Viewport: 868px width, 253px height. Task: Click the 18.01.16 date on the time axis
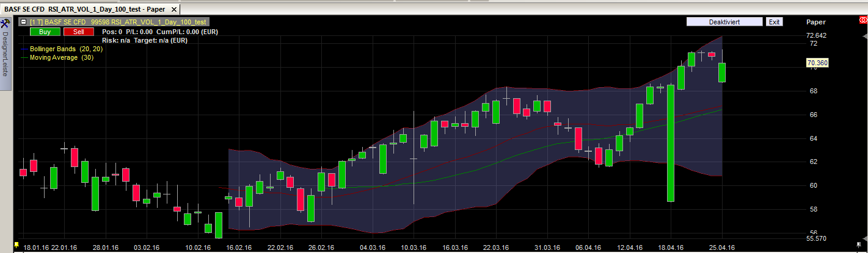[37, 248]
